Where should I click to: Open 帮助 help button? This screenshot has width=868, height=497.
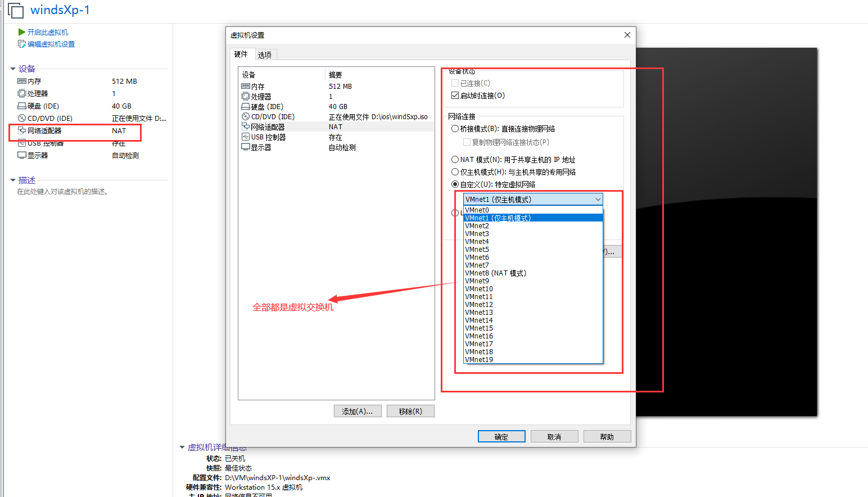click(607, 436)
